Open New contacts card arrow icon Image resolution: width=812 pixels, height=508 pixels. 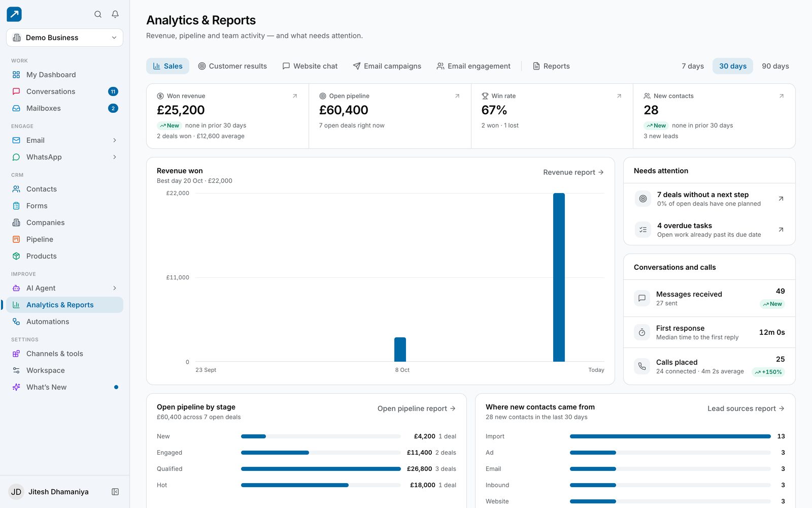(782, 96)
